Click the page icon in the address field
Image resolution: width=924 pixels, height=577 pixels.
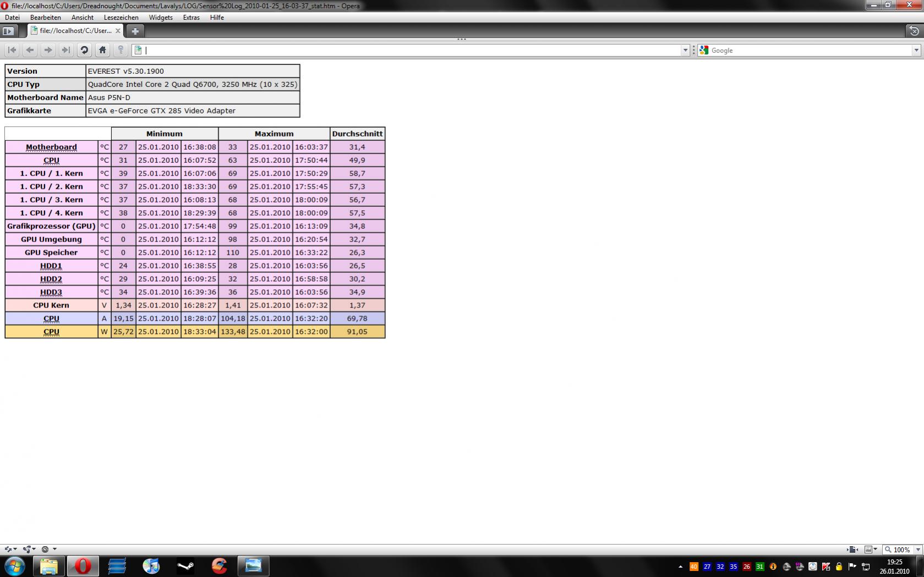(138, 50)
